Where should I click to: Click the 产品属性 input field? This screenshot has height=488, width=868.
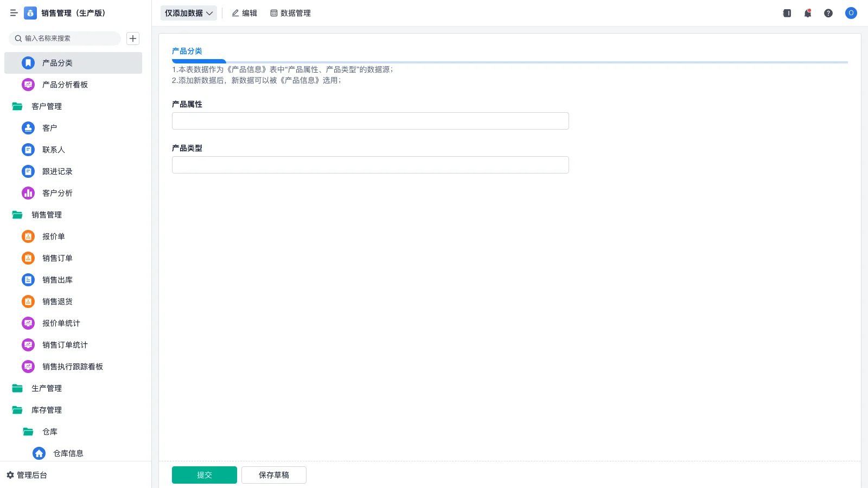click(x=370, y=120)
